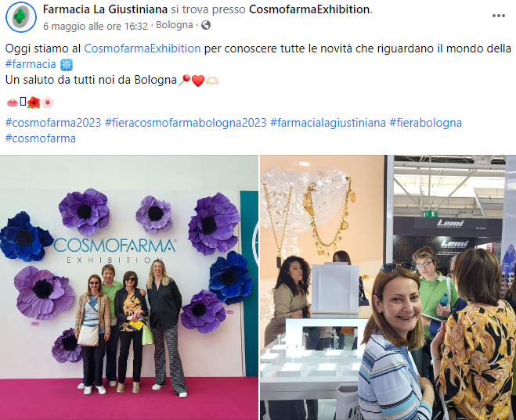Image resolution: width=516 pixels, height=420 pixels.
Task: Click the pink lotus flower emoji
Action: [x=13, y=103]
